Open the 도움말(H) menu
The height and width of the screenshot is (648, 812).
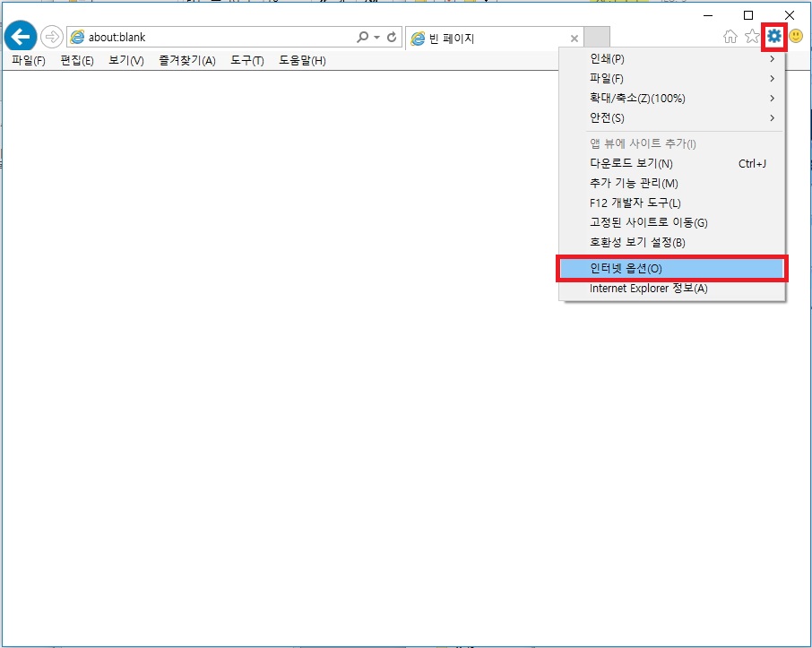click(302, 61)
